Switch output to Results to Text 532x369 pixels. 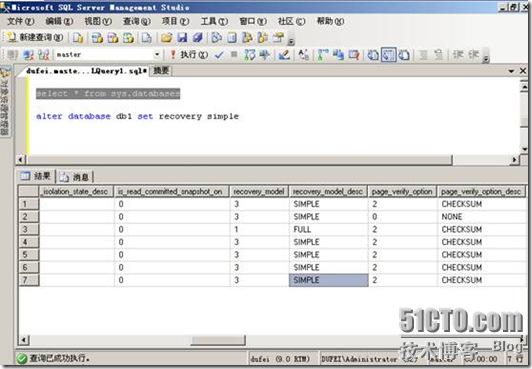click(x=373, y=55)
